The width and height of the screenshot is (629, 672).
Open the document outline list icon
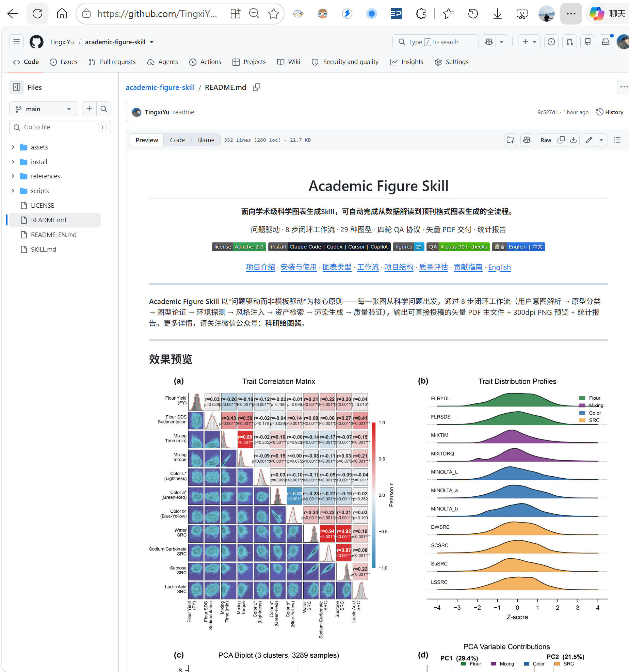click(617, 140)
